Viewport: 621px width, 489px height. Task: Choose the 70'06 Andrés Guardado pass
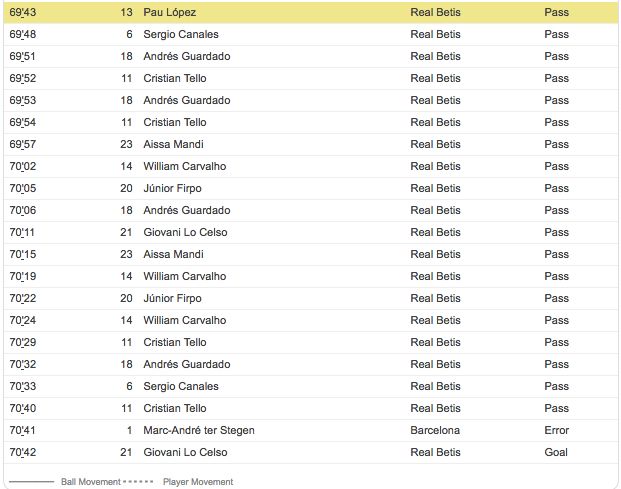[x=310, y=210]
